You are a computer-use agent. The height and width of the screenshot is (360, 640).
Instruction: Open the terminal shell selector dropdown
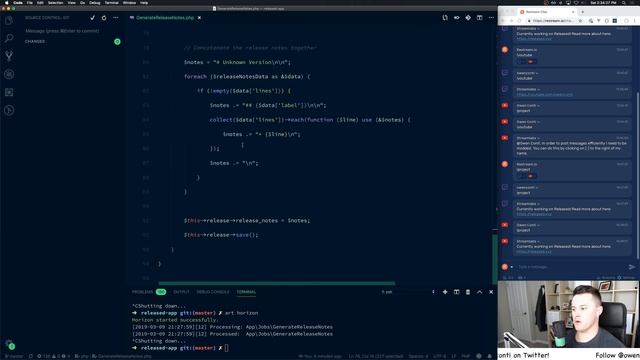(407, 292)
